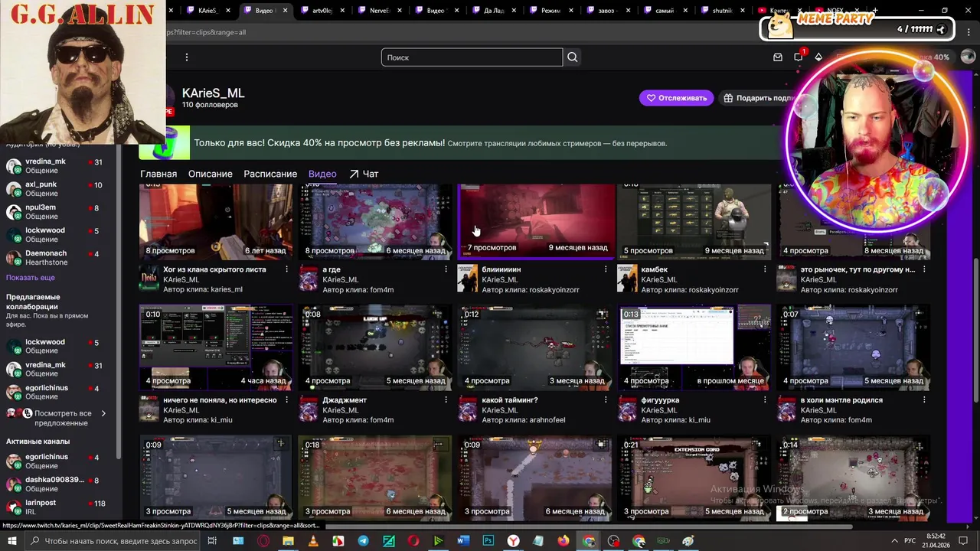Switch to the Главная channel tab

pos(158,174)
